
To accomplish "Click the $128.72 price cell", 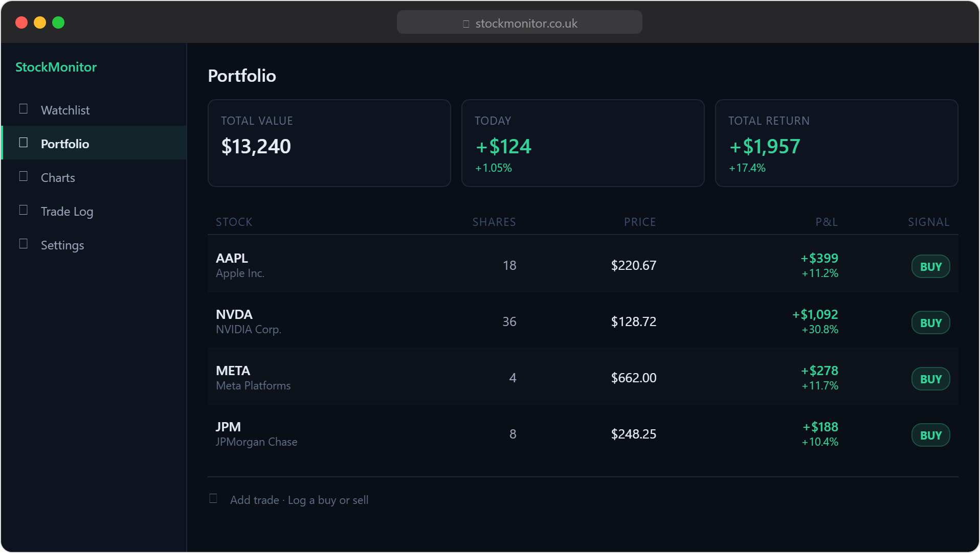I will point(634,321).
